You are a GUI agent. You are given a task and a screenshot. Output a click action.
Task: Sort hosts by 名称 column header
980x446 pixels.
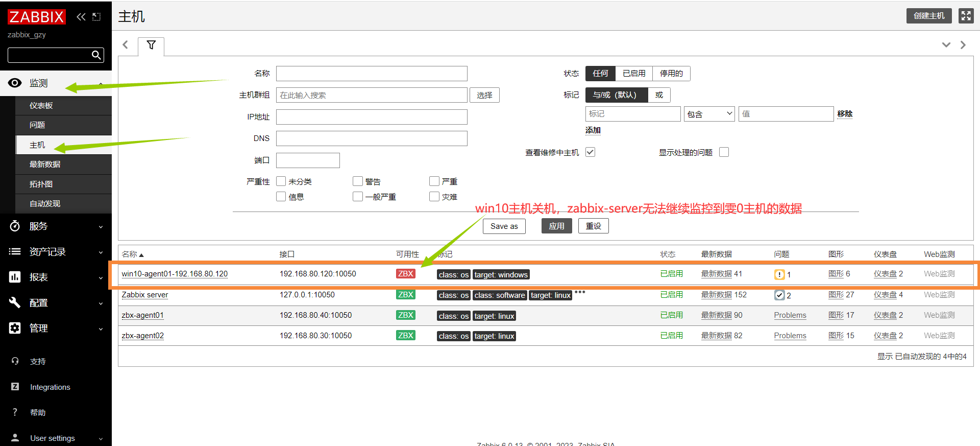pyautogui.click(x=133, y=254)
